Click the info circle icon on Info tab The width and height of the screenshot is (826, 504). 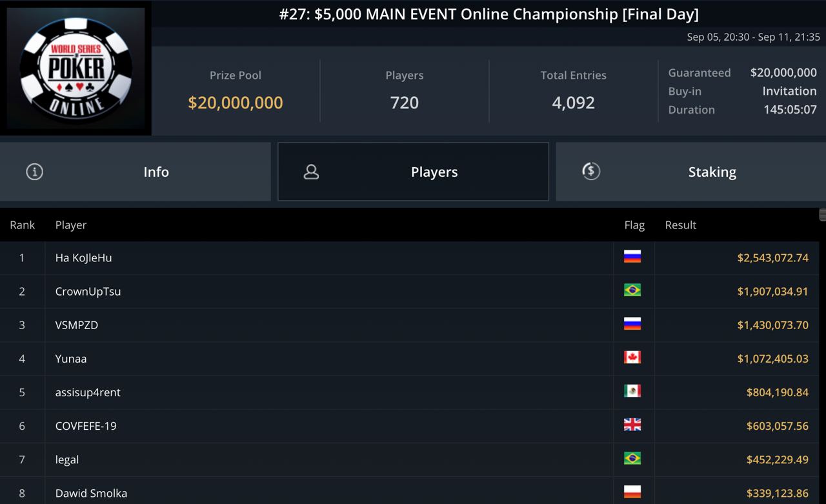[x=34, y=172]
